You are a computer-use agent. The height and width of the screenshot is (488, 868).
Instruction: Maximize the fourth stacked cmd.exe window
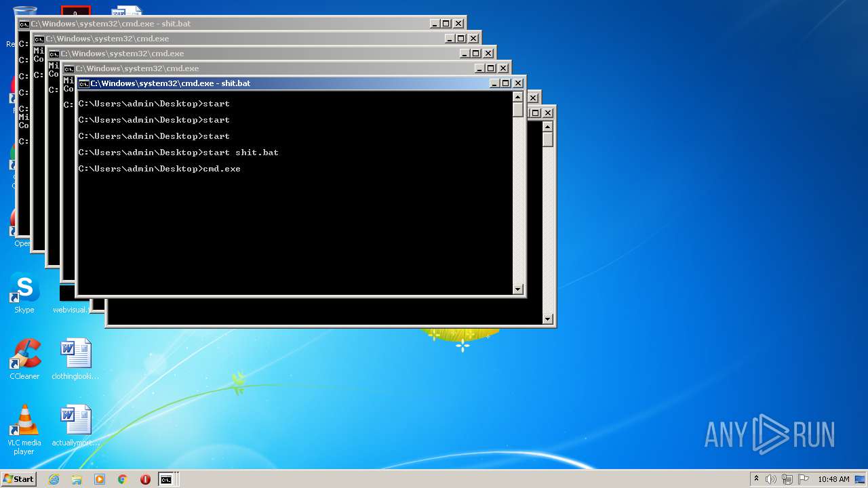pos(491,68)
